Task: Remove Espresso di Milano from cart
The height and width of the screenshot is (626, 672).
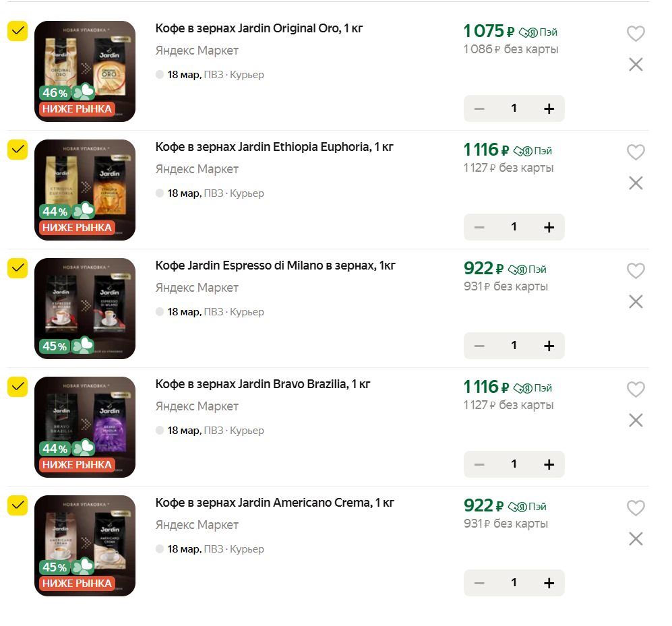Action: pyautogui.click(x=636, y=302)
